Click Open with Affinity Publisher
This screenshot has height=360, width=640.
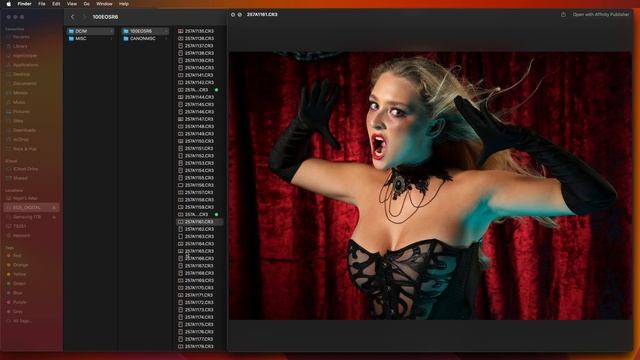pyautogui.click(x=600, y=14)
